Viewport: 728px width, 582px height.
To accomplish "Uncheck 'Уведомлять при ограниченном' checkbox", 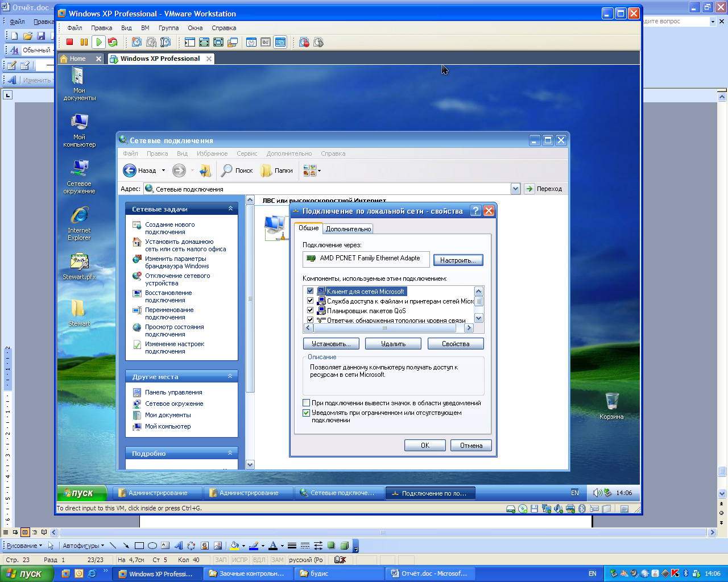I will pos(307,413).
